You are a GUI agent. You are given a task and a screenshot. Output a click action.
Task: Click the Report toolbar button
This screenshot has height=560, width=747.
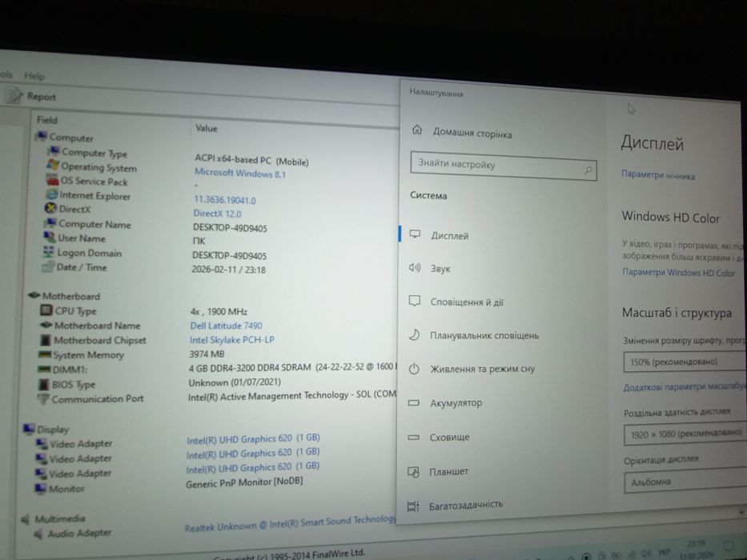click(32, 96)
